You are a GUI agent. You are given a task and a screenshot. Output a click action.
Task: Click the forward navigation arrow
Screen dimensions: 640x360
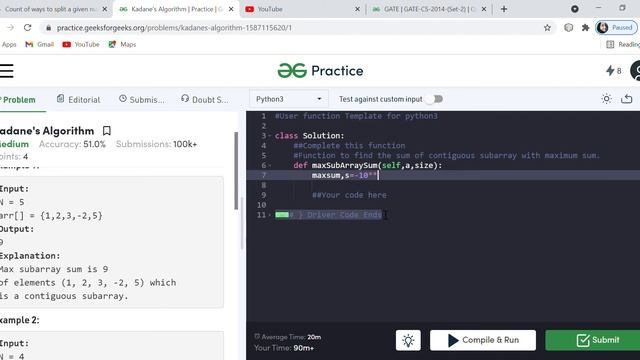click(10, 28)
